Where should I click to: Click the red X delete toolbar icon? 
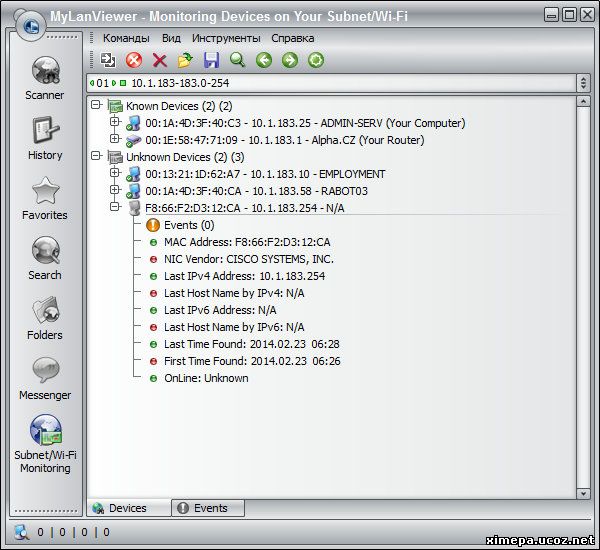coord(160,60)
